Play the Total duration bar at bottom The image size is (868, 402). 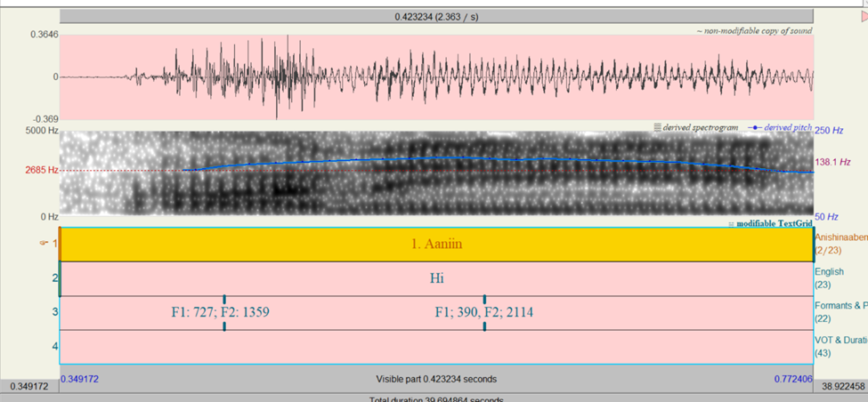(x=437, y=398)
